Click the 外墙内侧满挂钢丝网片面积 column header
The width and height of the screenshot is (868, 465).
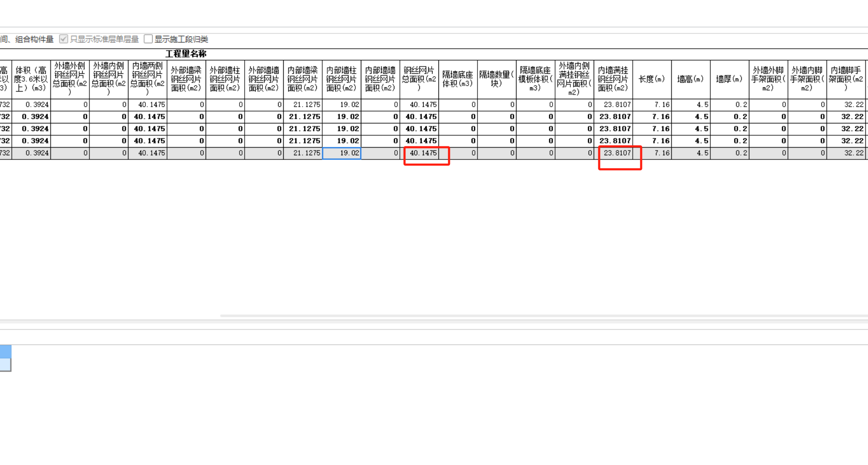[x=575, y=79]
